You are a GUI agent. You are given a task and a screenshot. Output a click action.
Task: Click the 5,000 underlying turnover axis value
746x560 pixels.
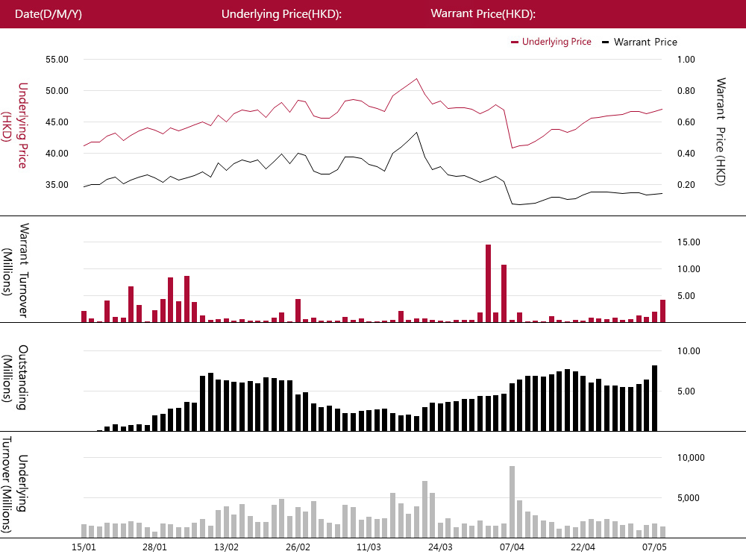pos(689,498)
